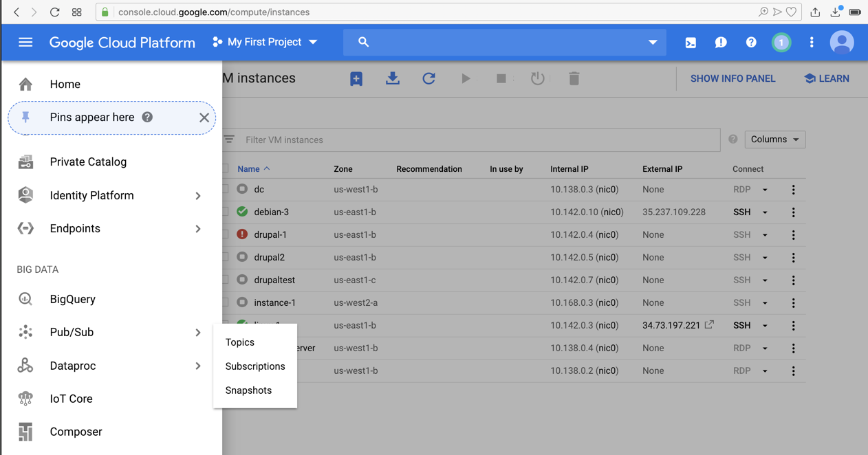Open more actions for the debian-3 row
This screenshot has width=868, height=455.
coord(793,212)
